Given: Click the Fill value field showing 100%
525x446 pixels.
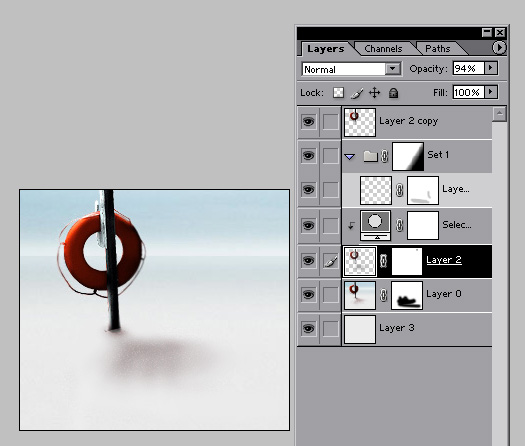Looking at the screenshot, I should pos(468,92).
